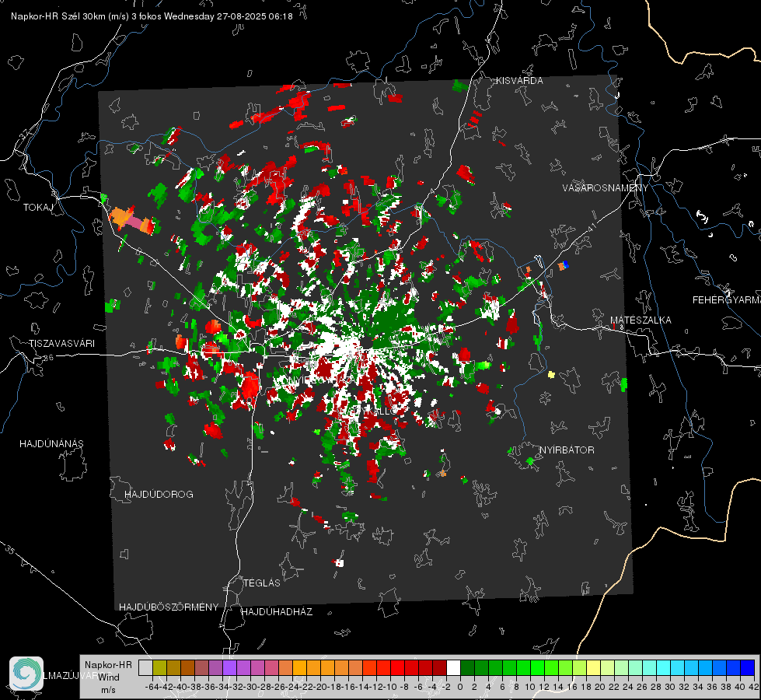Click the swirl weather logo icon
Image resolution: width=761 pixels, height=700 pixels.
tap(26, 674)
